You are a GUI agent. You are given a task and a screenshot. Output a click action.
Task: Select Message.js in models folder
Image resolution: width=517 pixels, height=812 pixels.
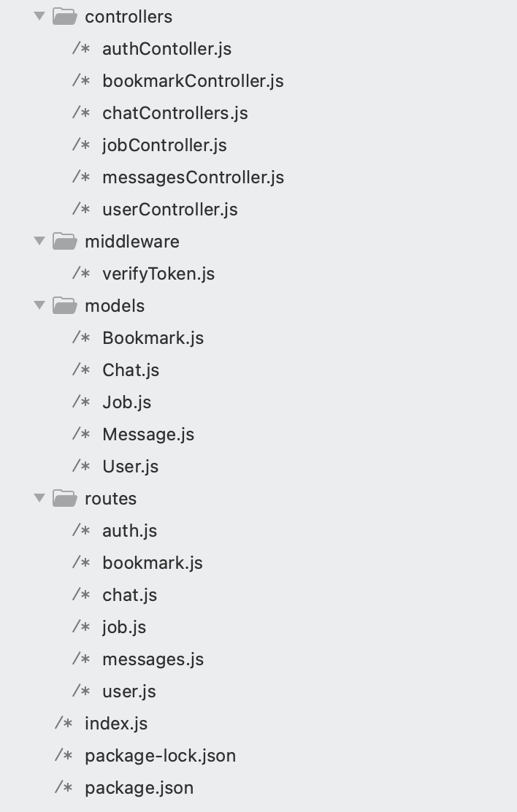click(x=148, y=434)
